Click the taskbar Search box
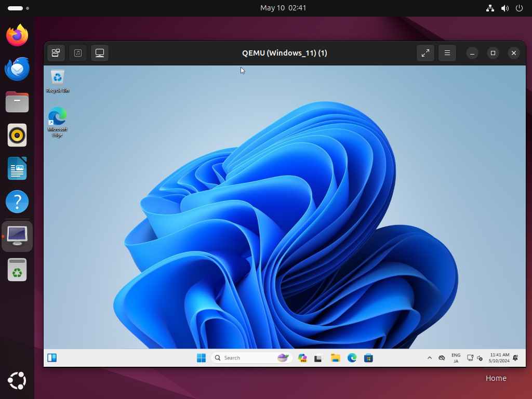 click(252, 357)
